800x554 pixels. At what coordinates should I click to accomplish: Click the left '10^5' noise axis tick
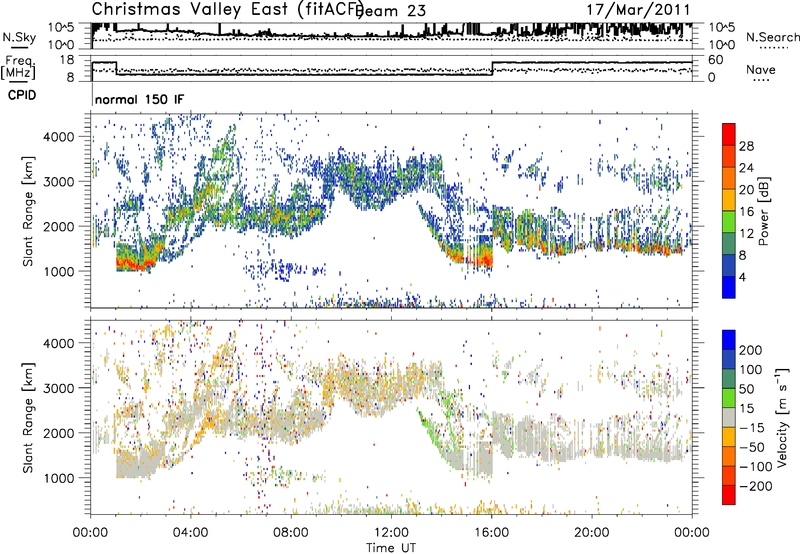tap(61, 27)
